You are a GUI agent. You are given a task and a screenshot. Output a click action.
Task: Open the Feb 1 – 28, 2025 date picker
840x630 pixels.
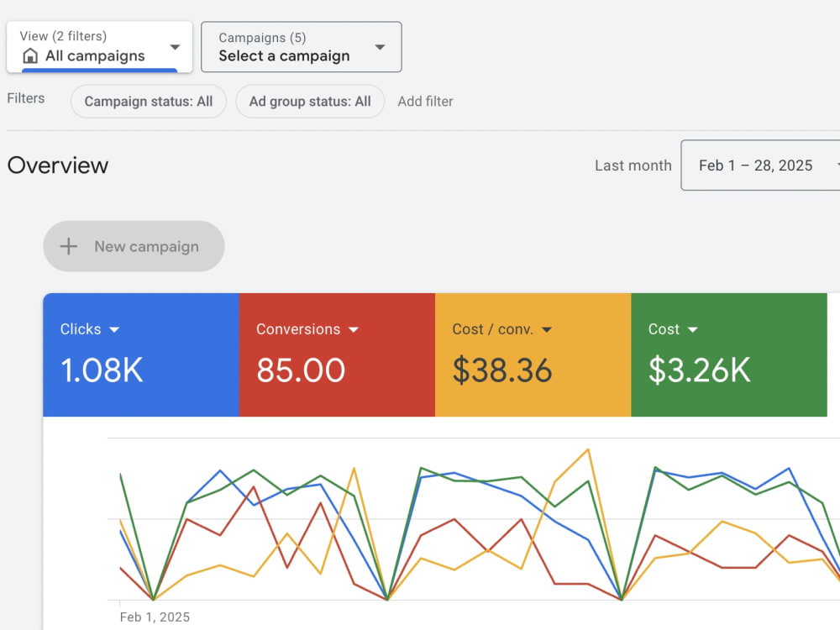click(x=760, y=165)
